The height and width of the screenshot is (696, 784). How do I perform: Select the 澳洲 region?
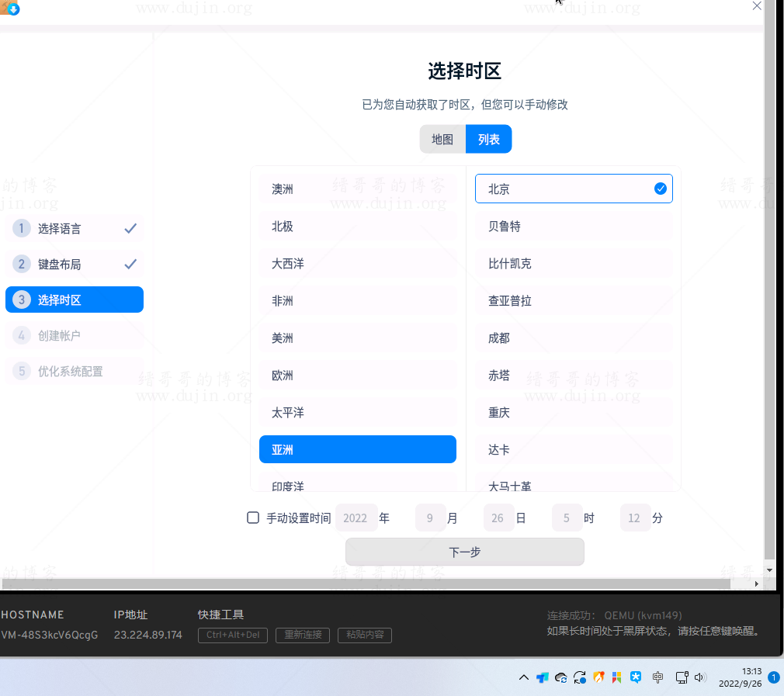[358, 189]
